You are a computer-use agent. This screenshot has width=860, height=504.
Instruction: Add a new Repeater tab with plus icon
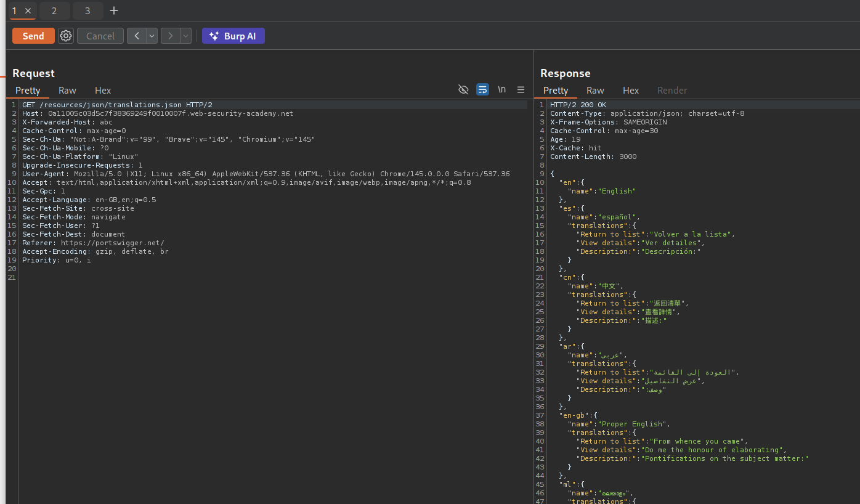114,10
